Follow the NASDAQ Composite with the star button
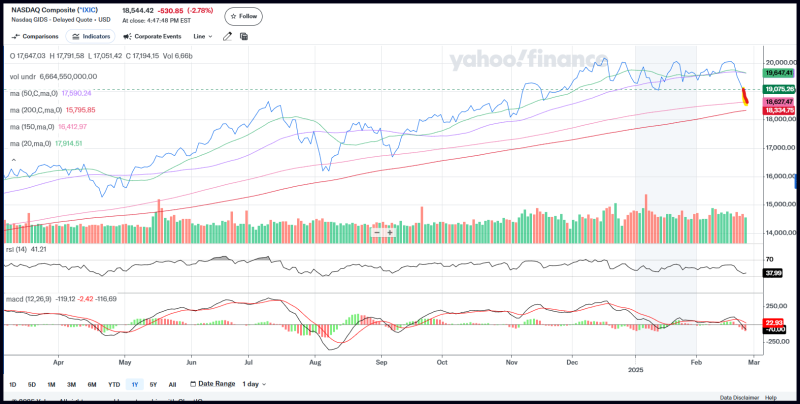This screenshot has height=404, width=800. pos(244,16)
